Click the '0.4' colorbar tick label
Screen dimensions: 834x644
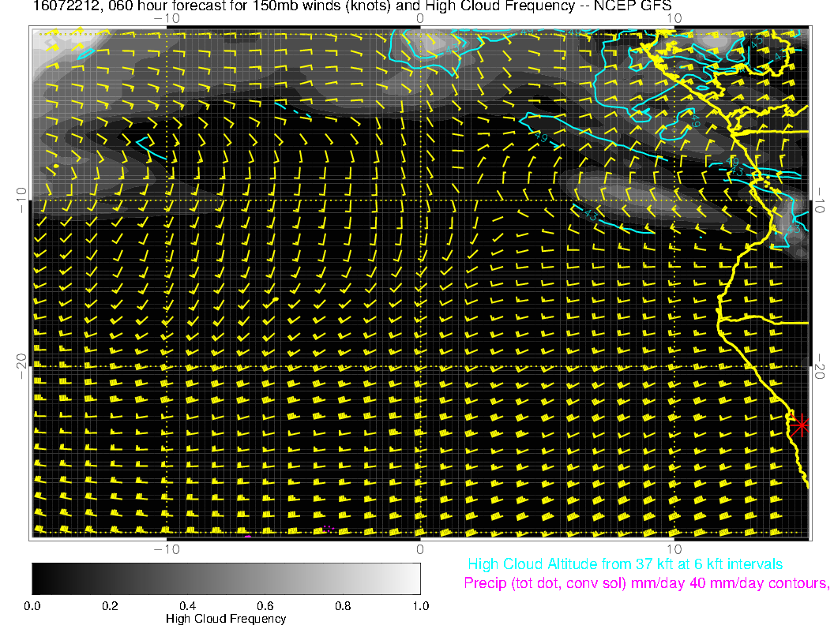187,606
